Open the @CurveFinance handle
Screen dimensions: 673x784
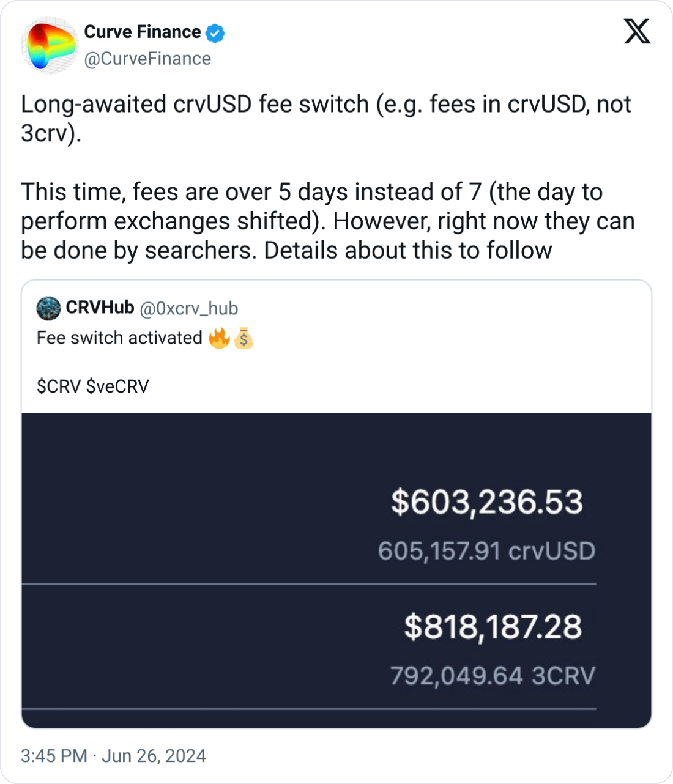coord(147,59)
